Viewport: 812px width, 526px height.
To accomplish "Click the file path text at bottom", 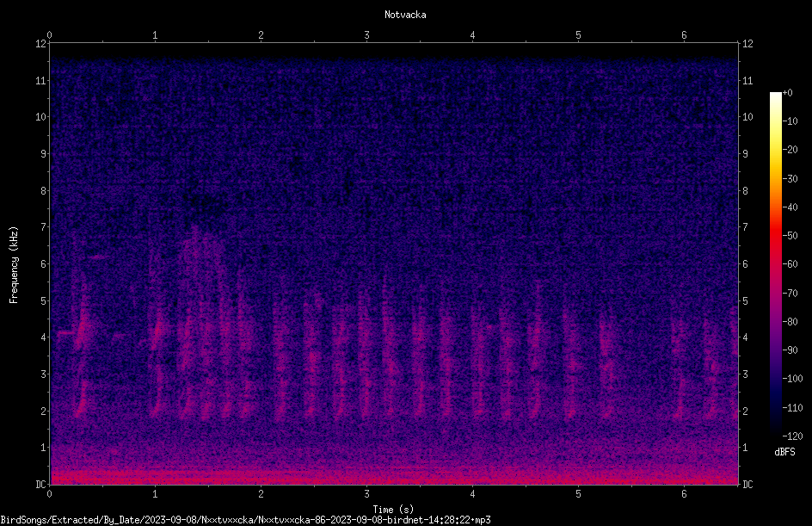I will click(245, 520).
